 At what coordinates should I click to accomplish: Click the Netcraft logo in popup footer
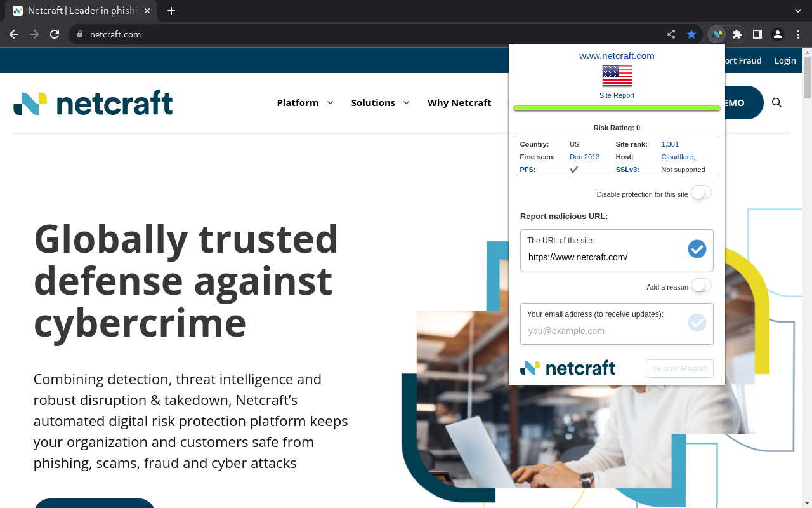[x=568, y=368]
